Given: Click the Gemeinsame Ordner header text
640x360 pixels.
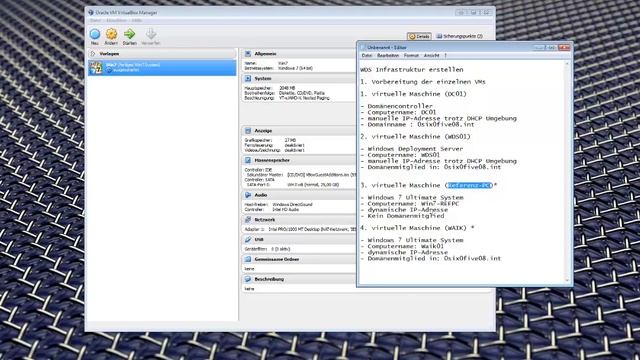Looking at the screenshot, I should point(277,259).
